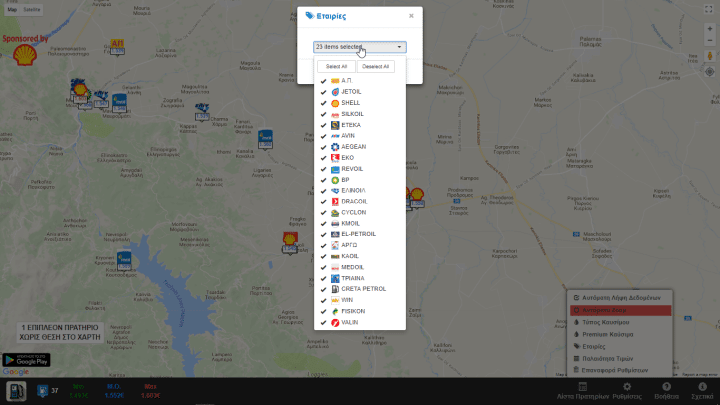Click the FISIKON brand logo icon

[335, 311]
